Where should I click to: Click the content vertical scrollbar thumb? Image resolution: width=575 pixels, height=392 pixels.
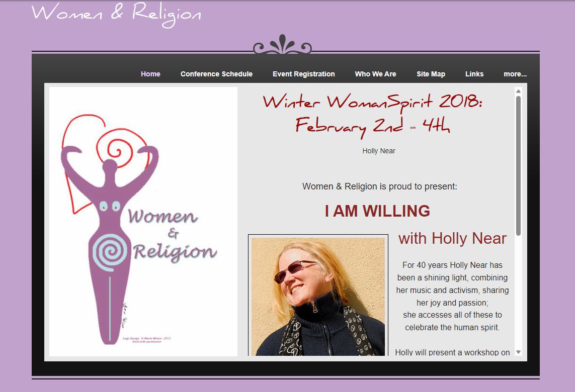pos(518,165)
